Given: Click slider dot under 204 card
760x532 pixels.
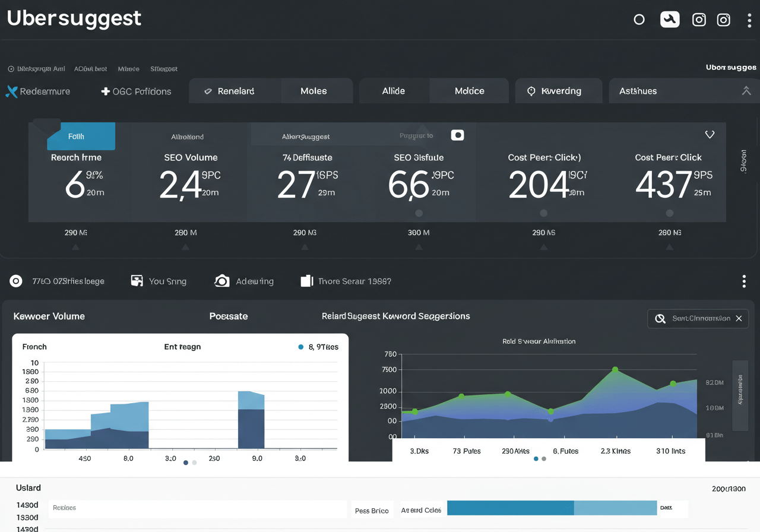Looking at the screenshot, I should (x=543, y=213).
